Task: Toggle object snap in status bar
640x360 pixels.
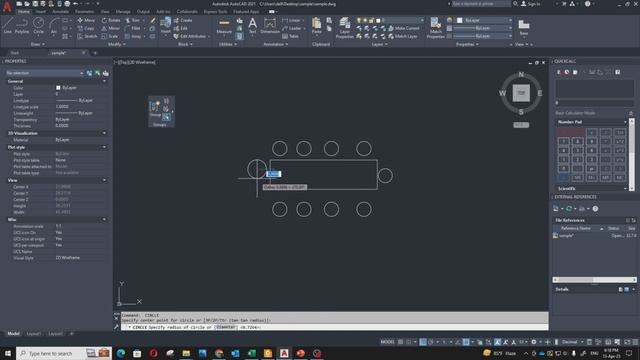Action: [x=466, y=342]
